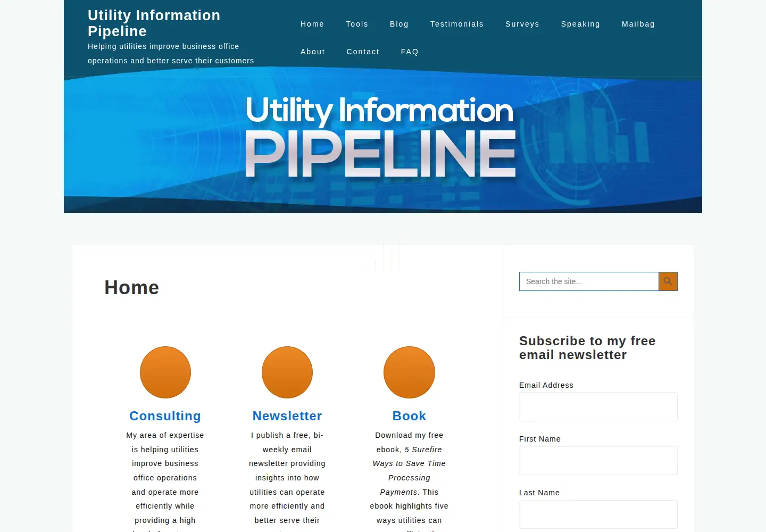Open the Speaking menu item

pyautogui.click(x=580, y=24)
